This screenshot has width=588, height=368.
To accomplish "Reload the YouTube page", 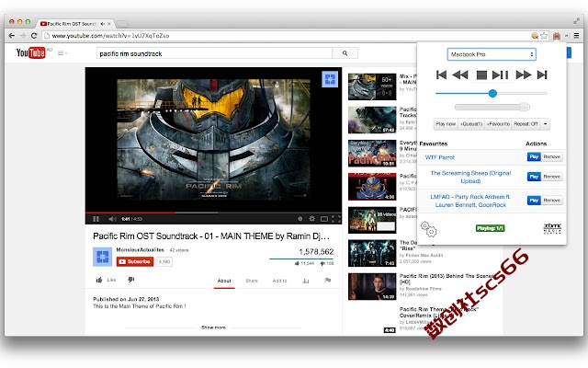I will pyautogui.click(x=34, y=36).
